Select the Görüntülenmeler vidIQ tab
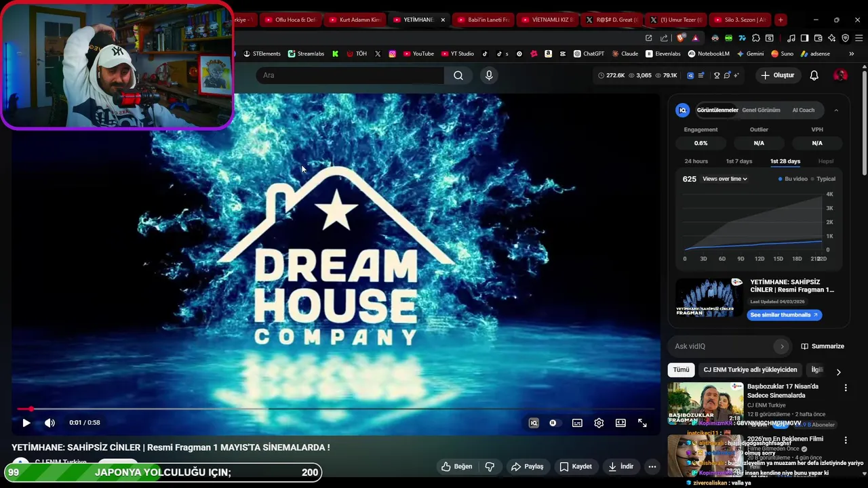Screen dimensions: 868x488 pos(717,110)
